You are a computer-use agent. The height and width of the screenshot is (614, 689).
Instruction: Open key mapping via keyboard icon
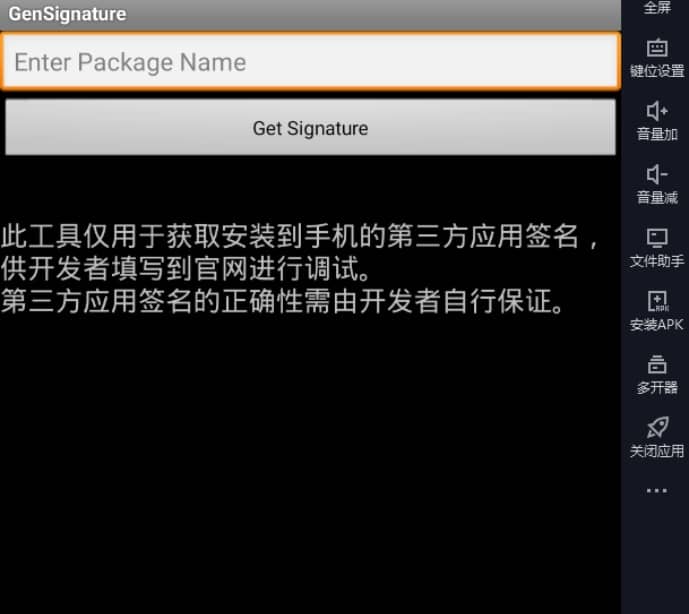(657, 48)
